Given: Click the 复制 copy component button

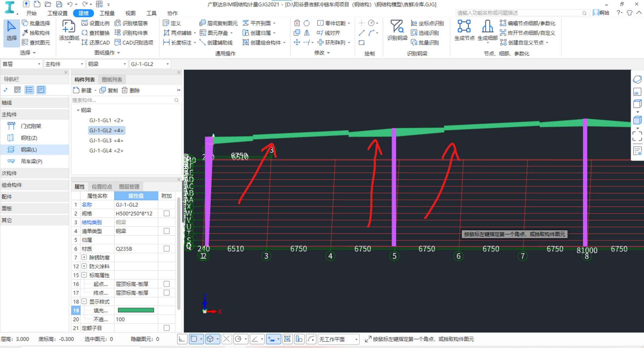Looking at the screenshot, I should coord(109,90).
